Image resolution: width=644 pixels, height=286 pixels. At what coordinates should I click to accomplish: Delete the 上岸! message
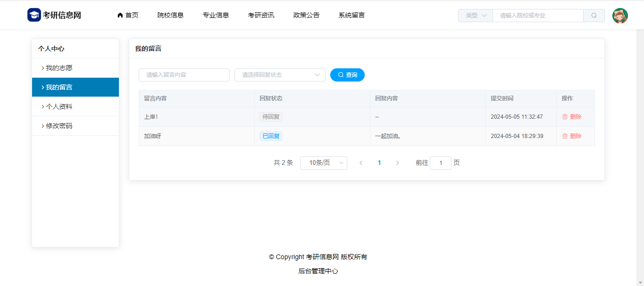[572, 117]
